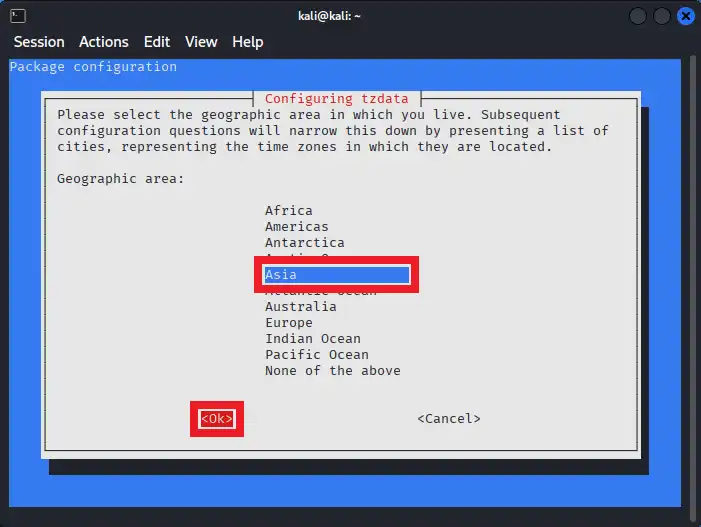The width and height of the screenshot is (701, 527).
Task: Select Africa in the geographic area list
Action: click(x=289, y=211)
